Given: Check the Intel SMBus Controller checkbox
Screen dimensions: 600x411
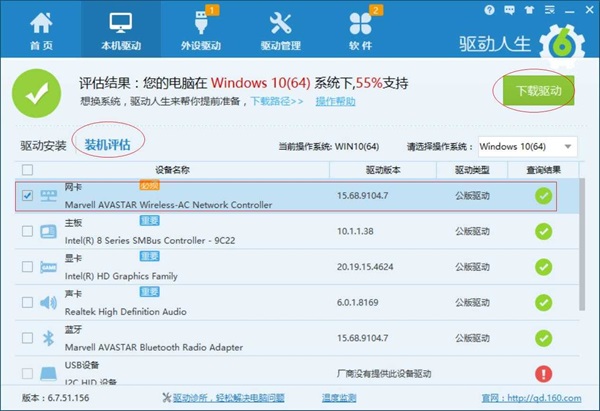Looking at the screenshot, I should click(27, 231).
